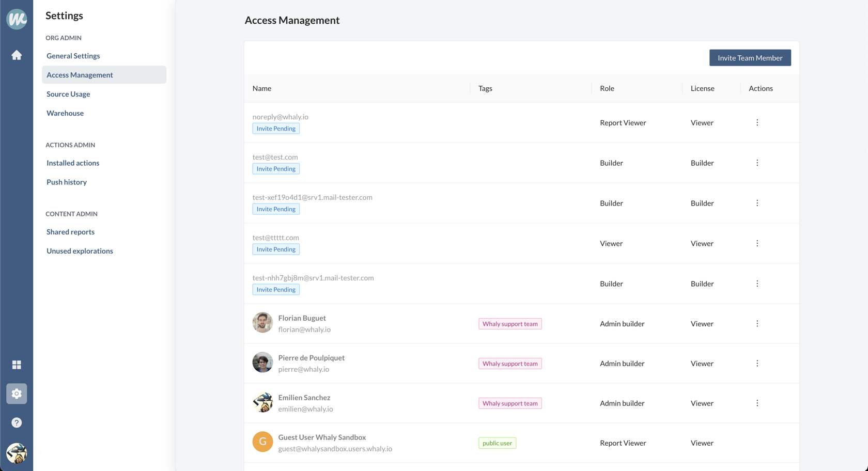
Task: Open actions menu for noreply@whaly.io
Action: coord(757,123)
